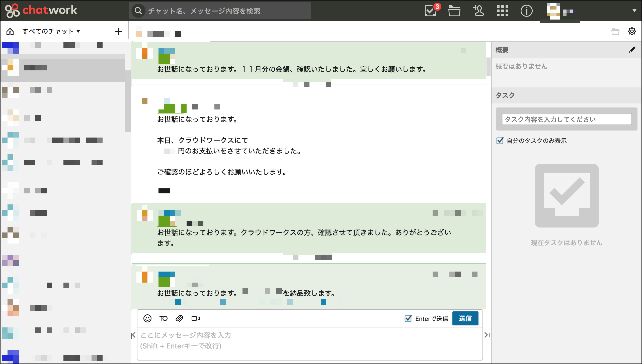Click the plus button to create chat
This screenshot has height=364, width=642.
click(118, 31)
